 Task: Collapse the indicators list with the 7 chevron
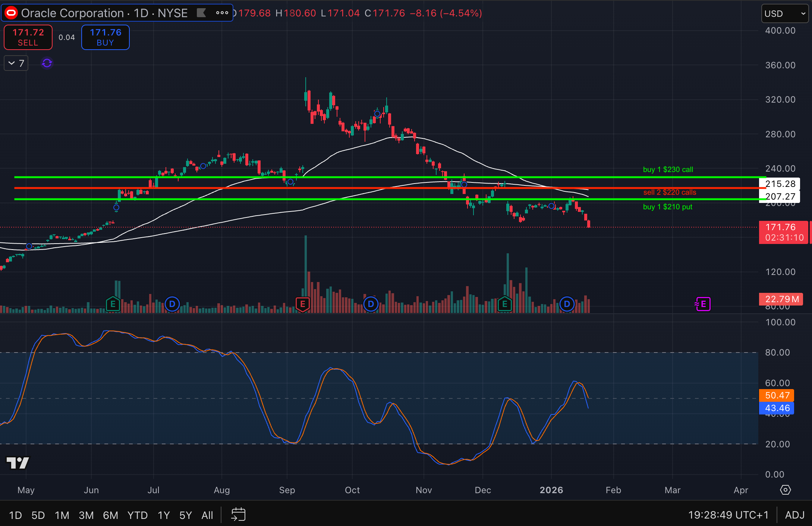click(x=15, y=63)
